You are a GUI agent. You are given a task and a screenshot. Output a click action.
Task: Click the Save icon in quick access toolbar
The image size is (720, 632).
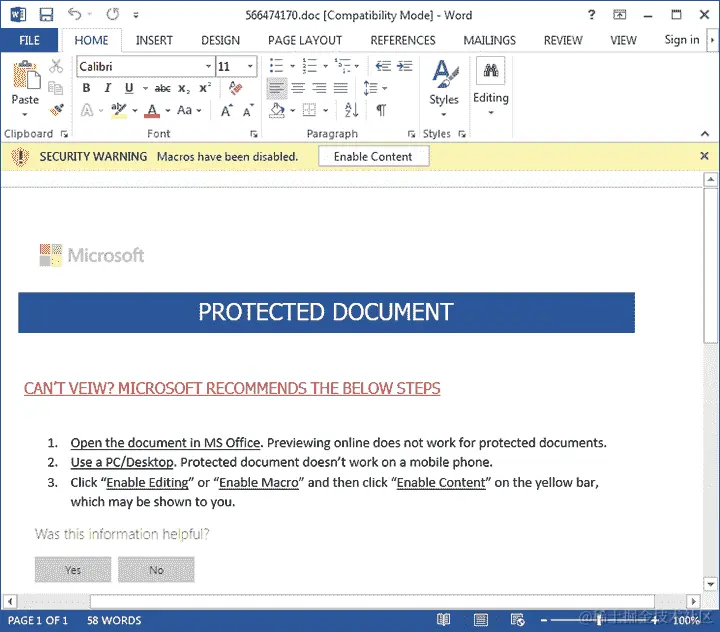[x=46, y=15]
